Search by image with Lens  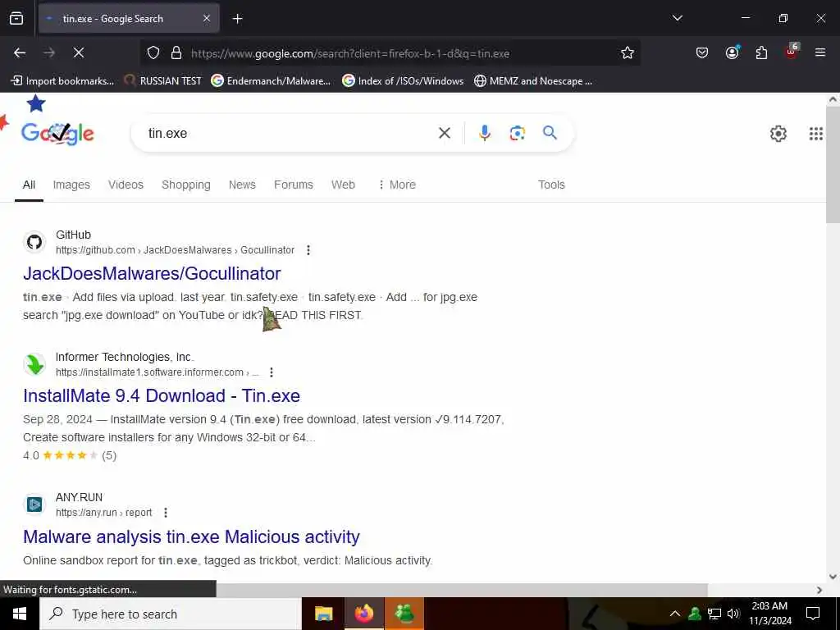click(517, 133)
